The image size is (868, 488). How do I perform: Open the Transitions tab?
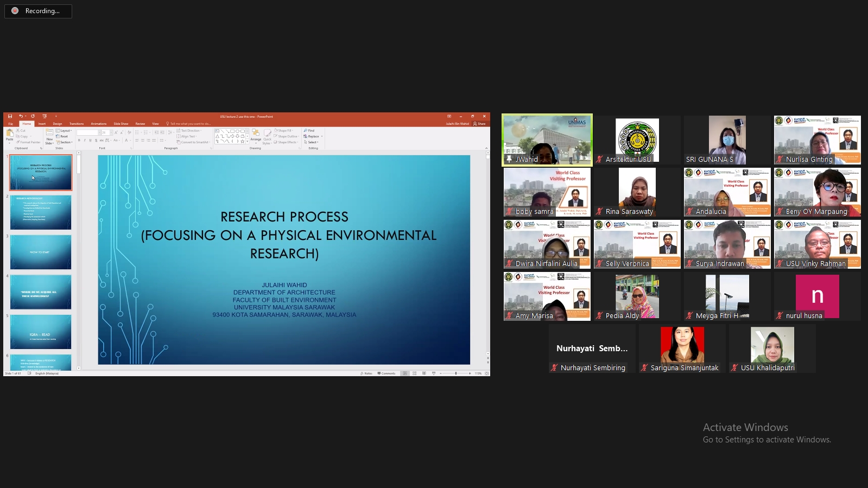click(77, 124)
